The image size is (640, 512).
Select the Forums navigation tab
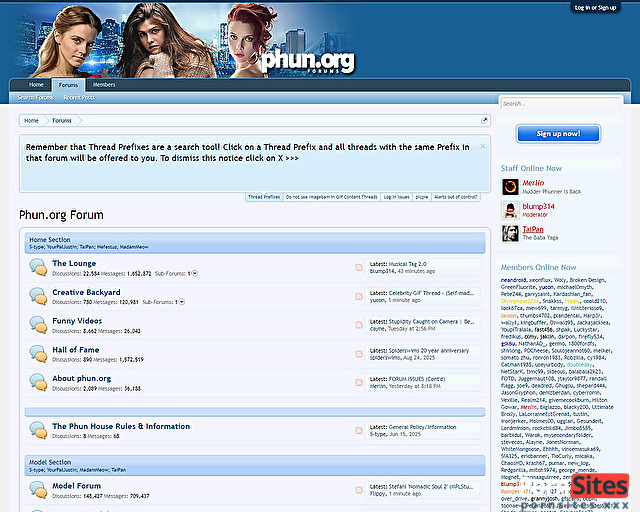tap(68, 85)
